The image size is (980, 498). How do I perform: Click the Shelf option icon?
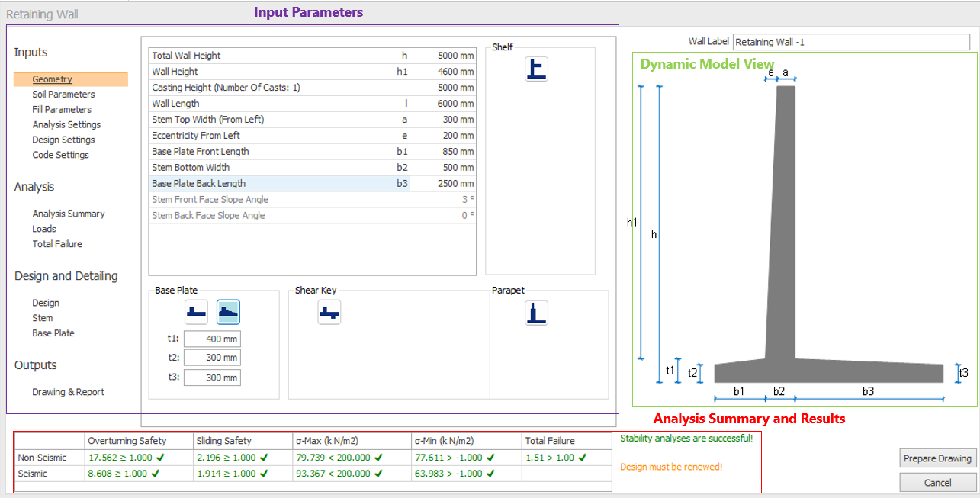point(536,69)
